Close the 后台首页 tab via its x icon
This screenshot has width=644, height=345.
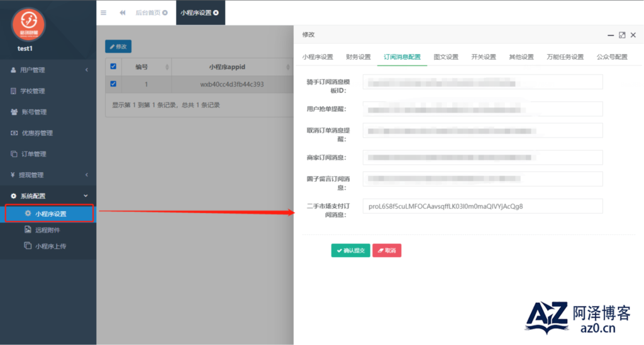coord(165,13)
